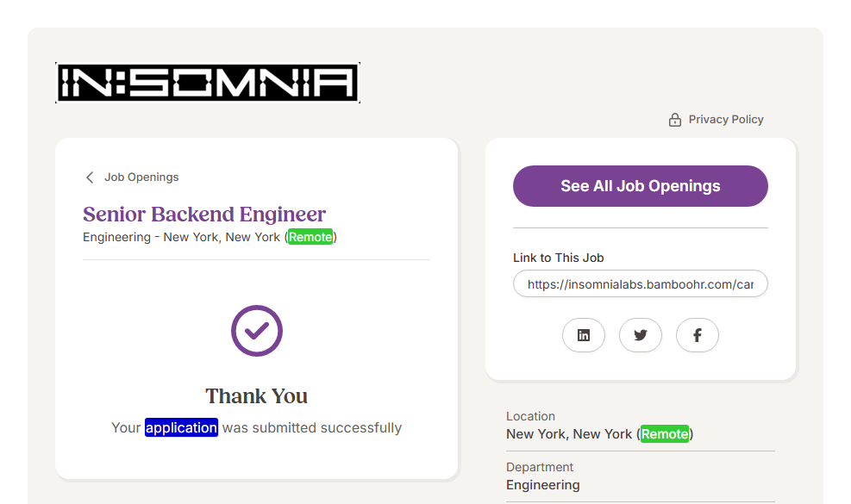
Task: Share the job on Twitter
Action: [641, 335]
